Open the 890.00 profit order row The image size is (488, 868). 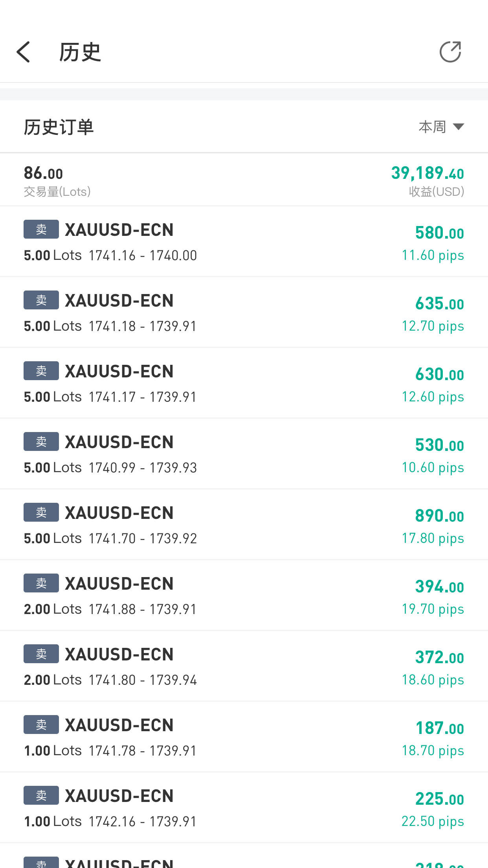coord(244,524)
